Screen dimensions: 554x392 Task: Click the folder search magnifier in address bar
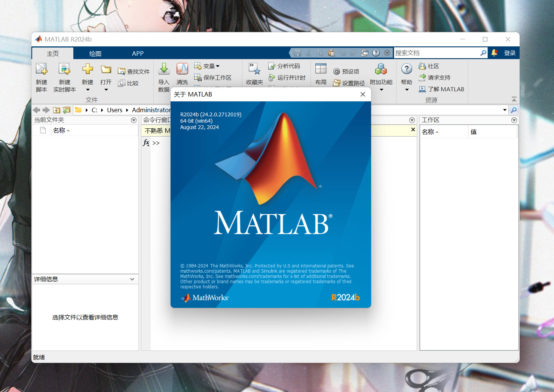(x=514, y=110)
